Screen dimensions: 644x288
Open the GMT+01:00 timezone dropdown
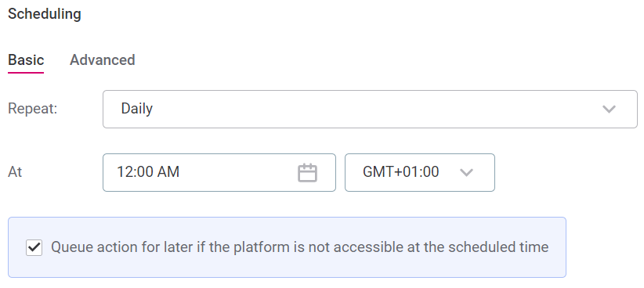[420, 172]
